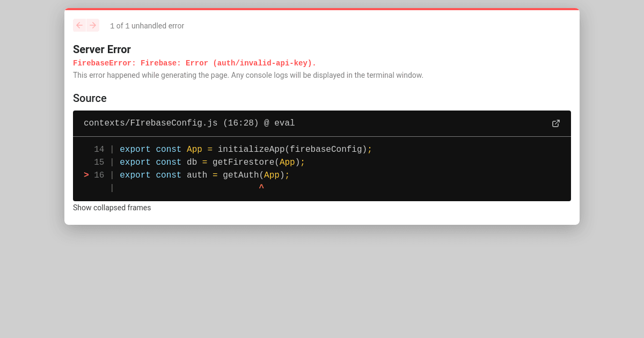
Task: Click the FIrebaseConfig.js file path header
Action: pyautogui.click(x=189, y=123)
